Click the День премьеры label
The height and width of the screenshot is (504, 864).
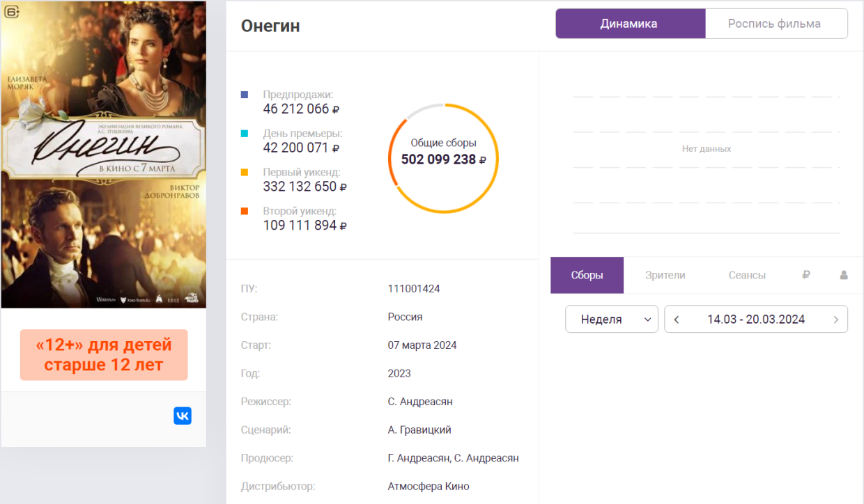303,133
